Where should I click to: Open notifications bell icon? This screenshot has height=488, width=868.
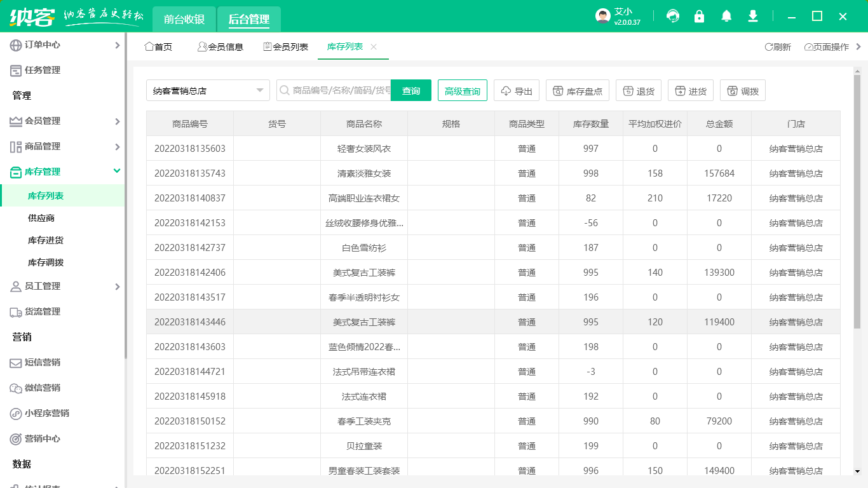pos(726,16)
